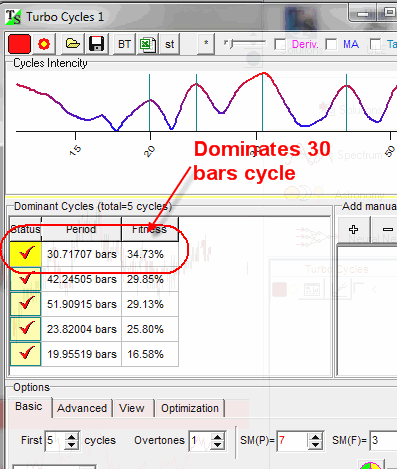Click the Status column header
This screenshot has width=397, height=469.
pos(26,229)
